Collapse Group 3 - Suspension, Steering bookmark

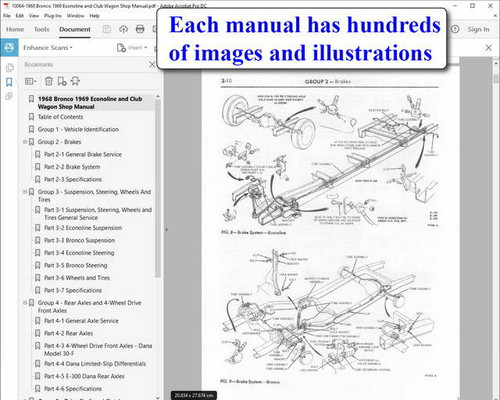(x=25, y=192)
